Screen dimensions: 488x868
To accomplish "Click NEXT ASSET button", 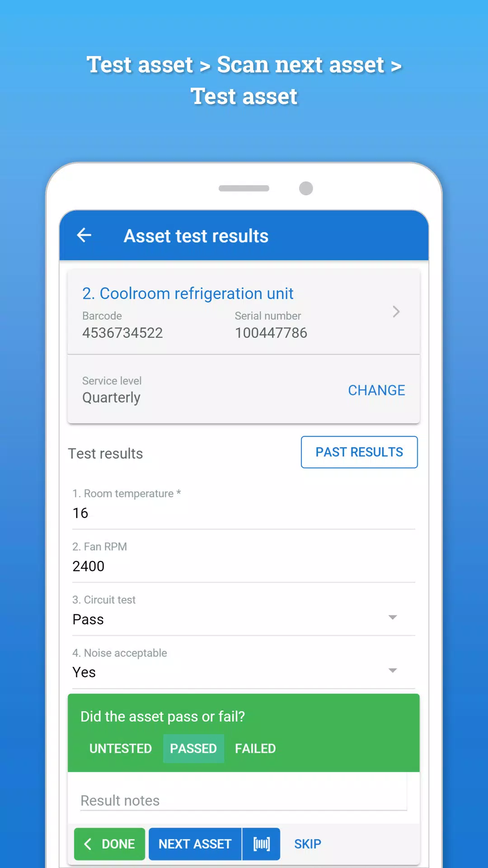I will click(195, 844).
